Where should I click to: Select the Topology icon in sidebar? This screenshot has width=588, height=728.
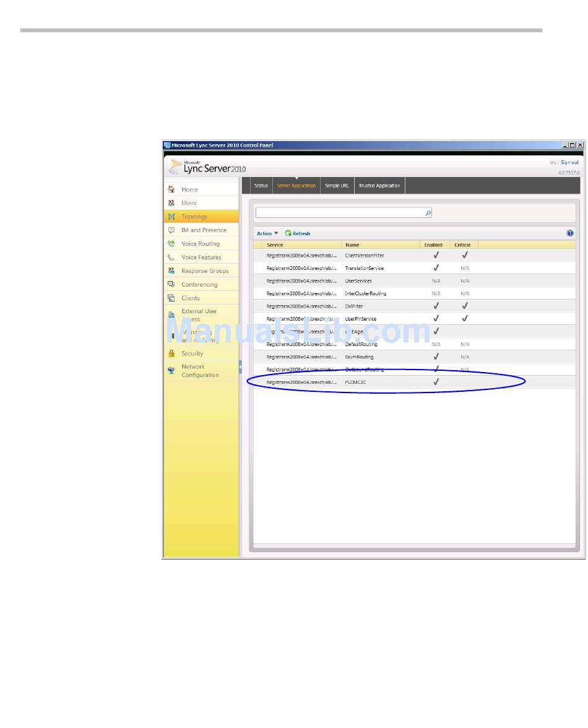tap(171, 217)
